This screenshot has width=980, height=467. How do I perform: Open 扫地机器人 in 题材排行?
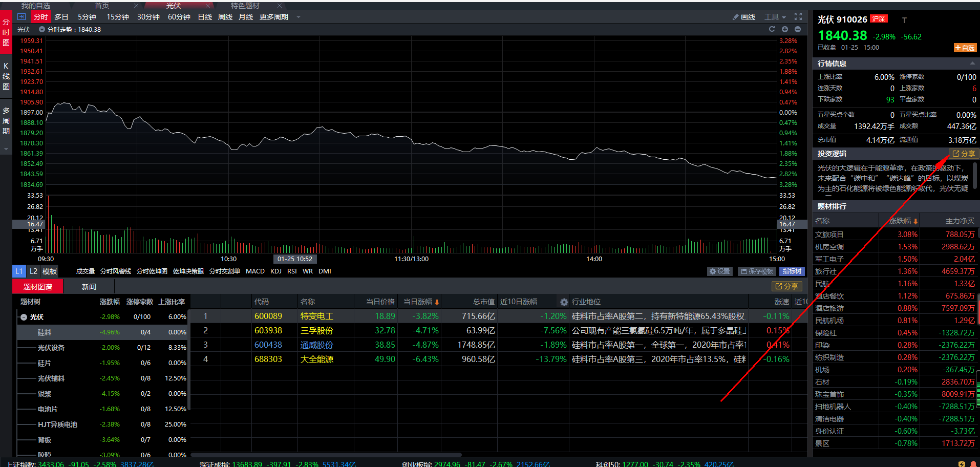coord(833,407)
